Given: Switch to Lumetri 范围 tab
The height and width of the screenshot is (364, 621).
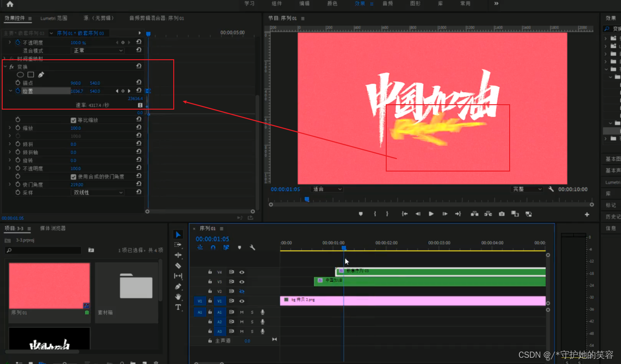Looking at the screenshot, I should point(53,18).
